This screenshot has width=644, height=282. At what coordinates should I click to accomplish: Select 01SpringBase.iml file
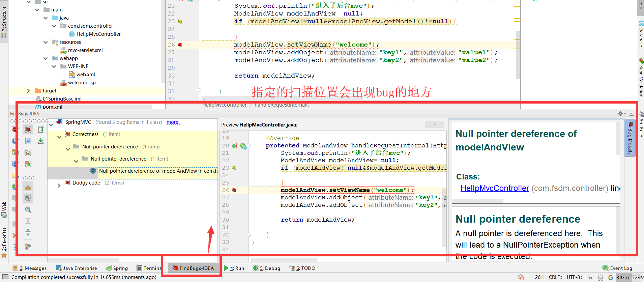[62, 99]
